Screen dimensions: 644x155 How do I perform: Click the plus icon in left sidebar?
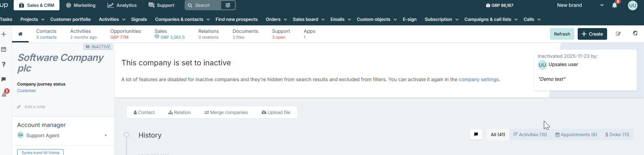click(x=4, y=34)
